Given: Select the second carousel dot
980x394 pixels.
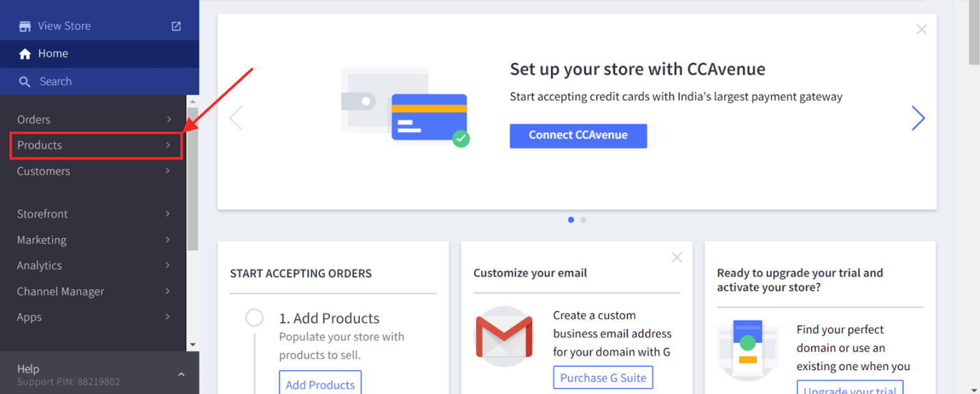Looking at the screenshot, I should click(x=583, y=220).
